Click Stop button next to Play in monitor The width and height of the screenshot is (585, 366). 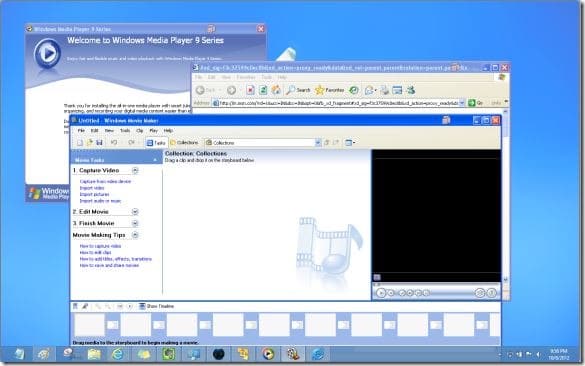391,293
